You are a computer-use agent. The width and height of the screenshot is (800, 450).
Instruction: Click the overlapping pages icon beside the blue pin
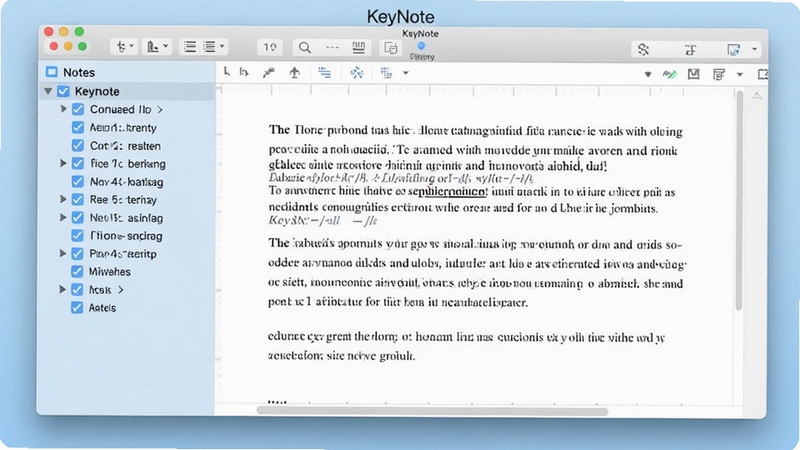click(x=391, y=48)
